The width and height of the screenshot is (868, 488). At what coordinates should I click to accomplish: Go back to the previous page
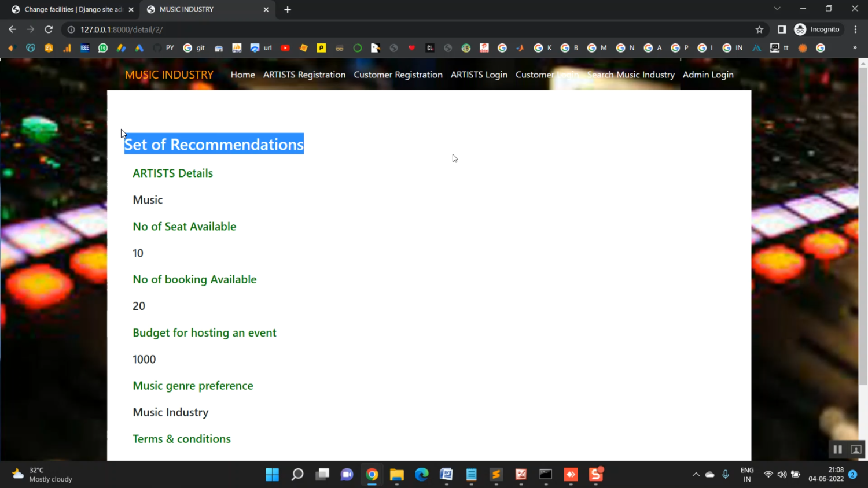(12, 29)
